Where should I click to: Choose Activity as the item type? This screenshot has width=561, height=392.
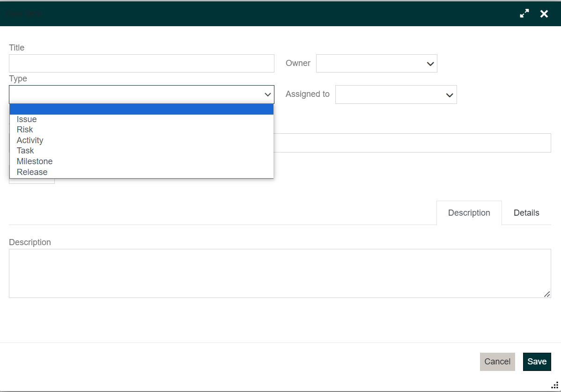[x=30, y=140]
